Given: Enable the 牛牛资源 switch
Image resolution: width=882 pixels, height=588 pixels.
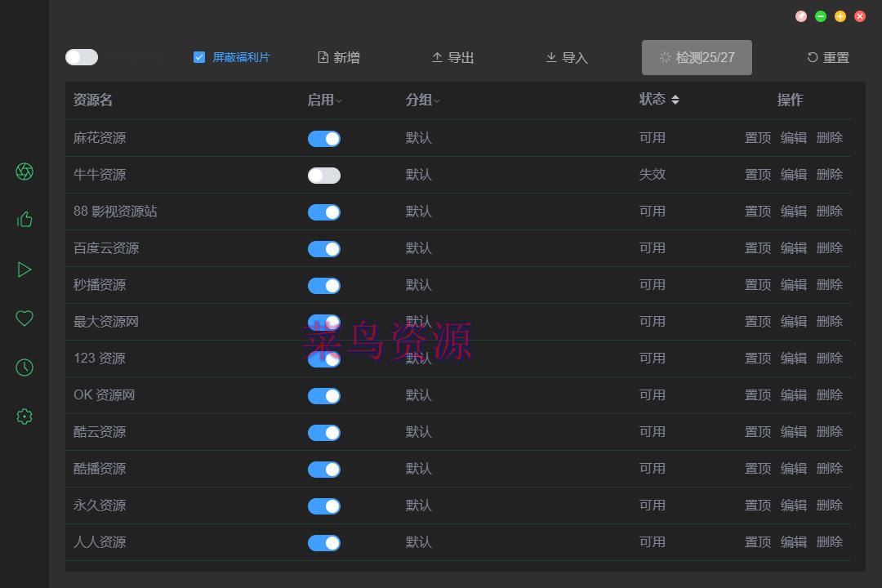Looking at the screenshot, I should pos(324,175).
